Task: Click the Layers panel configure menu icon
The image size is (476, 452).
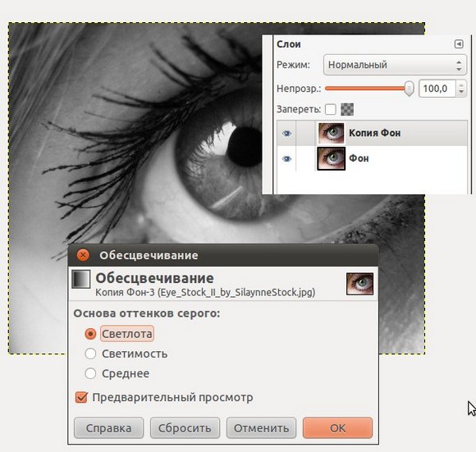Action: (x=459, y=44)
